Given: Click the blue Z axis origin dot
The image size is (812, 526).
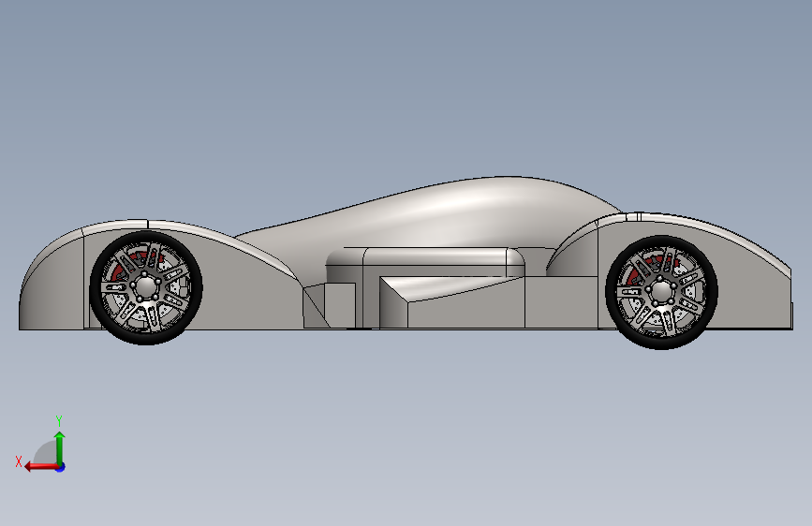Looking at the screenshot, I should coord(61,467).
